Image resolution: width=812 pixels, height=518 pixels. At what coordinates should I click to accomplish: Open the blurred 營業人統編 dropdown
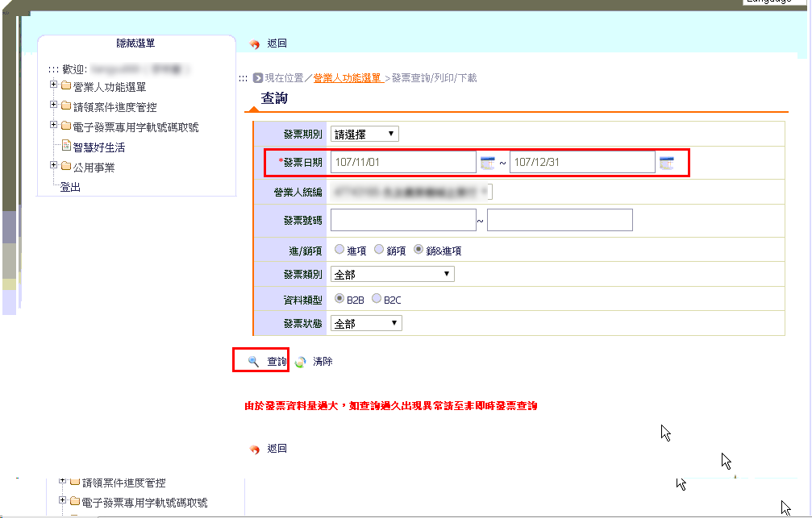412,192
